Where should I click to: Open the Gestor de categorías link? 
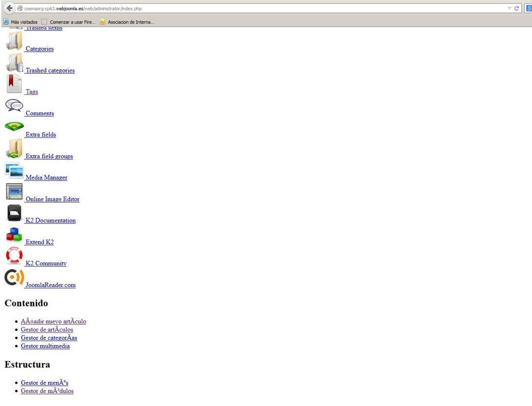(49, 338)
